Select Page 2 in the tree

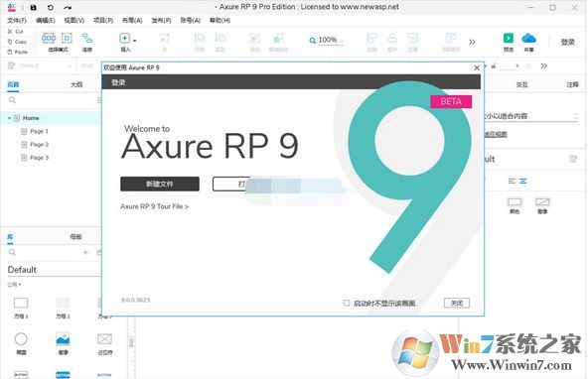click(x=39, y=144)
